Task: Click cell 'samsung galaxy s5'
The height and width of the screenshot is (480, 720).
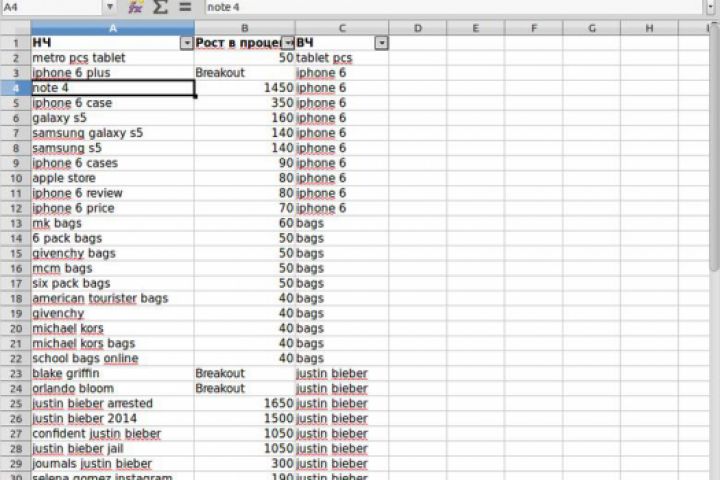Action: point(112,133)
